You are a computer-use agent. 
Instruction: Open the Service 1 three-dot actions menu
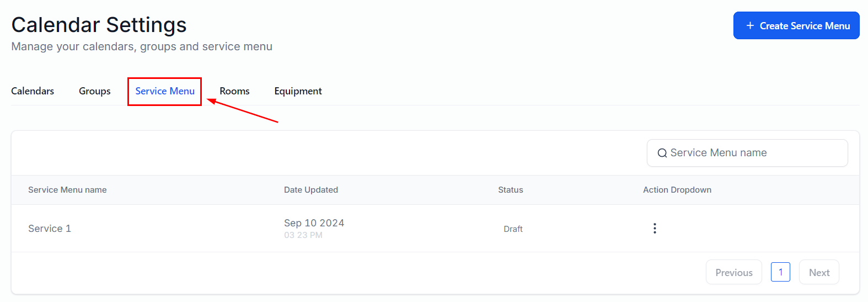coord(655,229)
